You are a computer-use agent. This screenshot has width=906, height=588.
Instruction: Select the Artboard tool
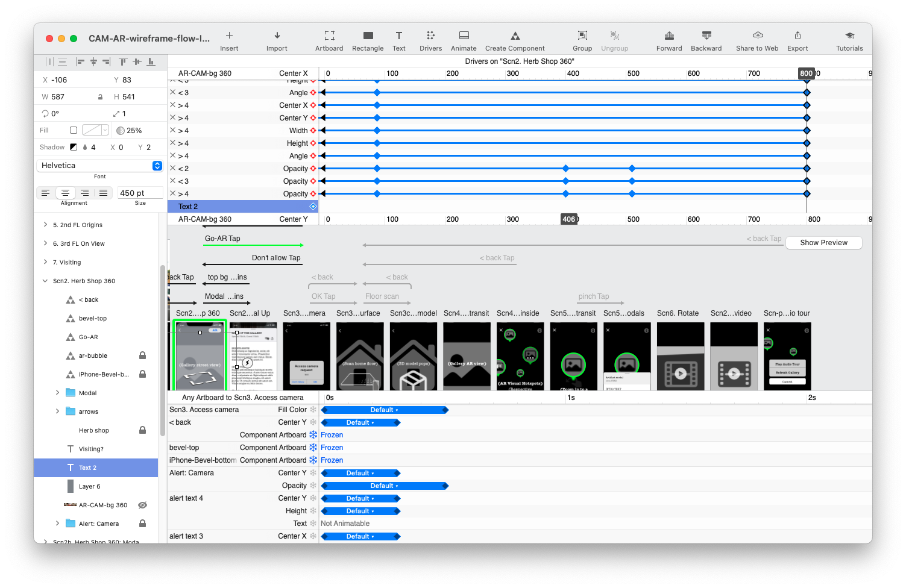click(329, 36)
